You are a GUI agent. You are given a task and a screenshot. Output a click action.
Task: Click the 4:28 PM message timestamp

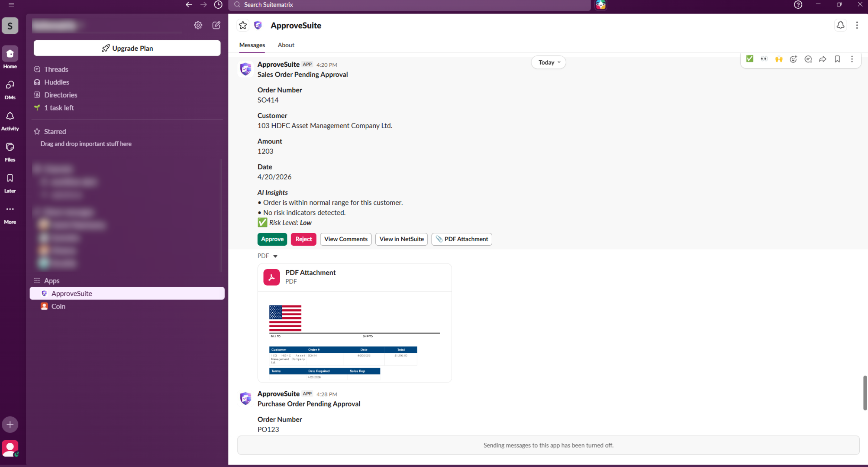327,394
